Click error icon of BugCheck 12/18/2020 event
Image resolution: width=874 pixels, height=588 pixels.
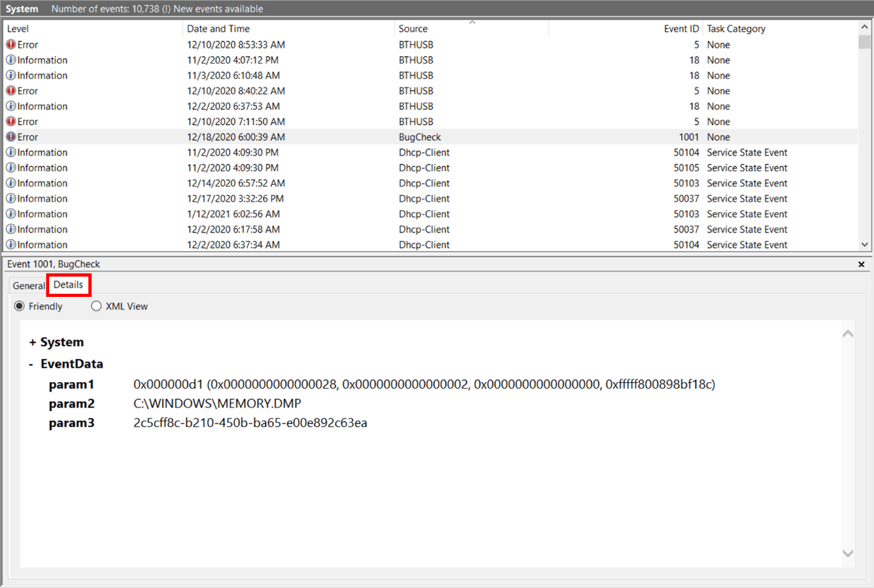coord(11,137)
